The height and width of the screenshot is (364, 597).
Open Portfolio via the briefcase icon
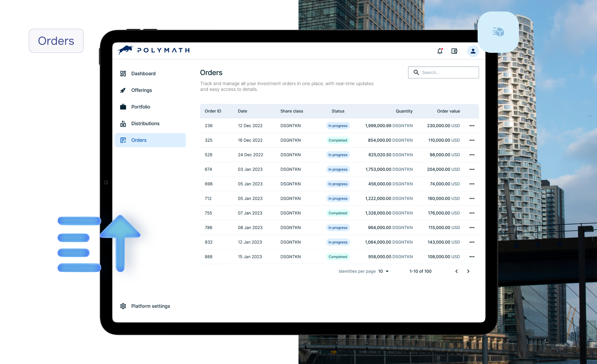(x=123, y=107)
